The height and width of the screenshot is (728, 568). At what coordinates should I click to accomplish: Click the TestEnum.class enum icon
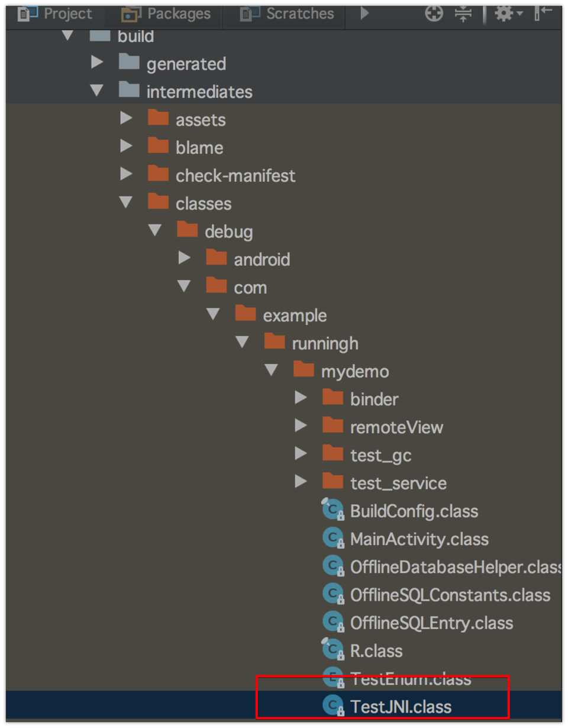[x=333, y=678]
